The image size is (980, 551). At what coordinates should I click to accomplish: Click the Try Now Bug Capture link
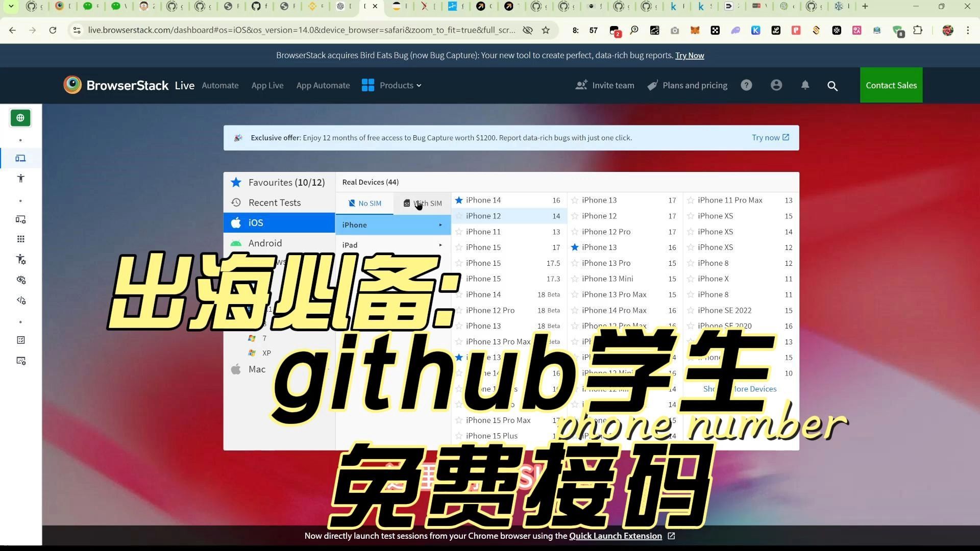click(x=689, y=55)
